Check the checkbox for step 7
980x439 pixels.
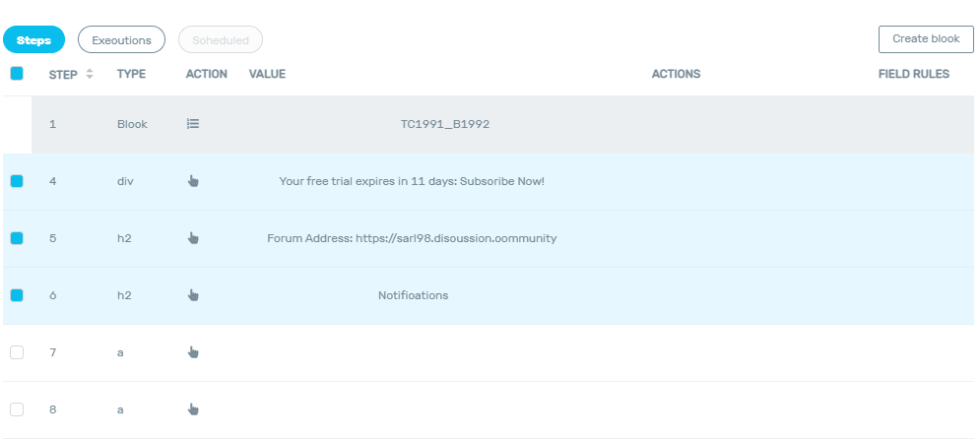17,352
